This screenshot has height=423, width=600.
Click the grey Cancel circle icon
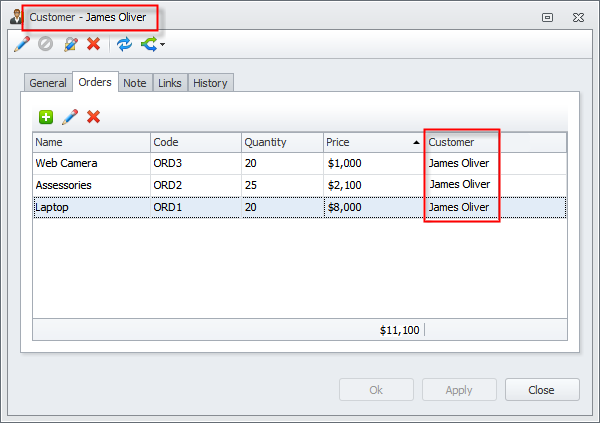45,44
